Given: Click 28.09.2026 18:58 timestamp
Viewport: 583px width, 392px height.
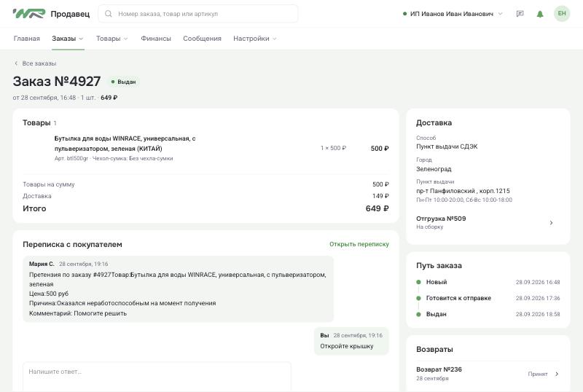Looking at the screenshot, I should click(x=538, y=314).
